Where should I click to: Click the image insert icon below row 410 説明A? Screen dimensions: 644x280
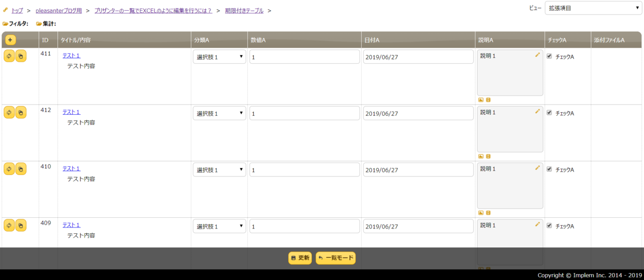coord(481,212)
